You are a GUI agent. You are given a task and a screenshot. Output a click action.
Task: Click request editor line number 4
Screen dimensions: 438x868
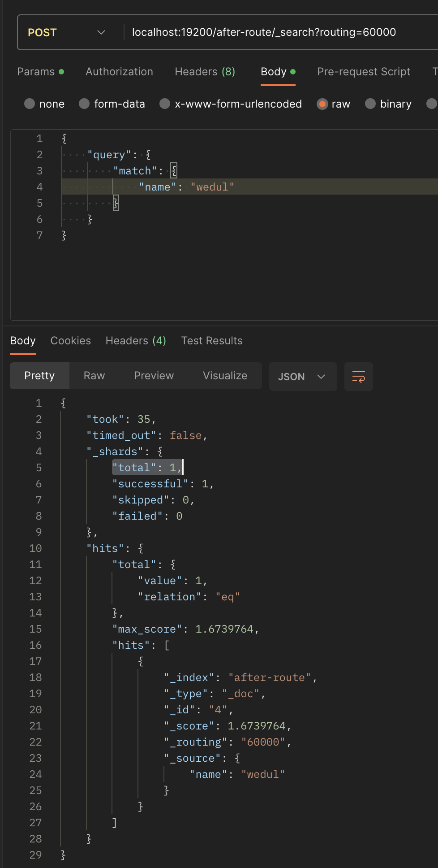[39, 187]
